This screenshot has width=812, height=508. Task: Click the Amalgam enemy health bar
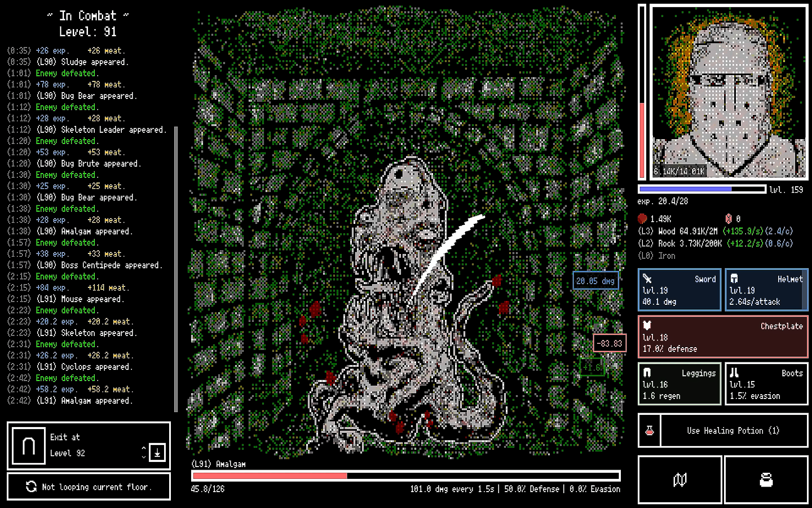coord(406,475)
